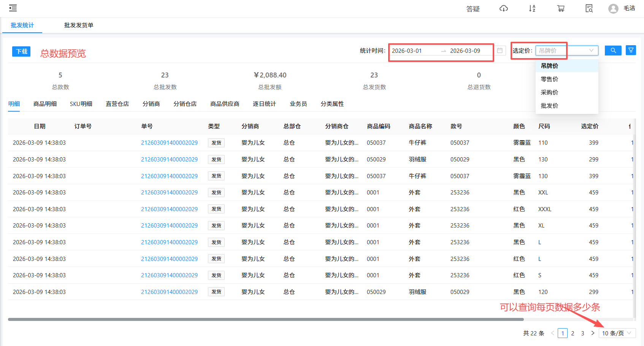Select 零售价 from the price dropdown

point(549,79)
